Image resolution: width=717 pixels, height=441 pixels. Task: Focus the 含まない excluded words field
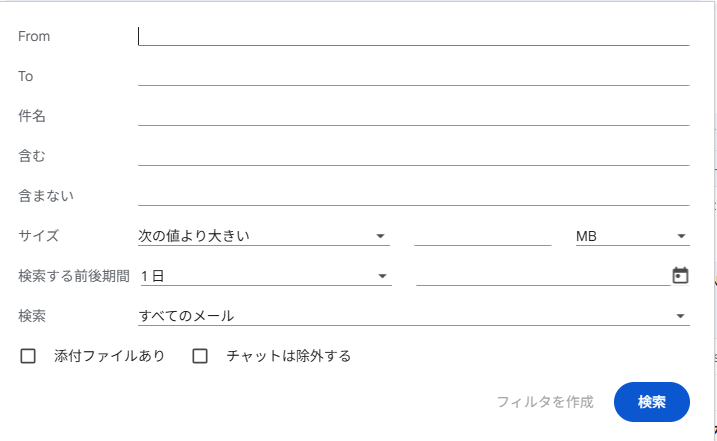tap(413, 196)
